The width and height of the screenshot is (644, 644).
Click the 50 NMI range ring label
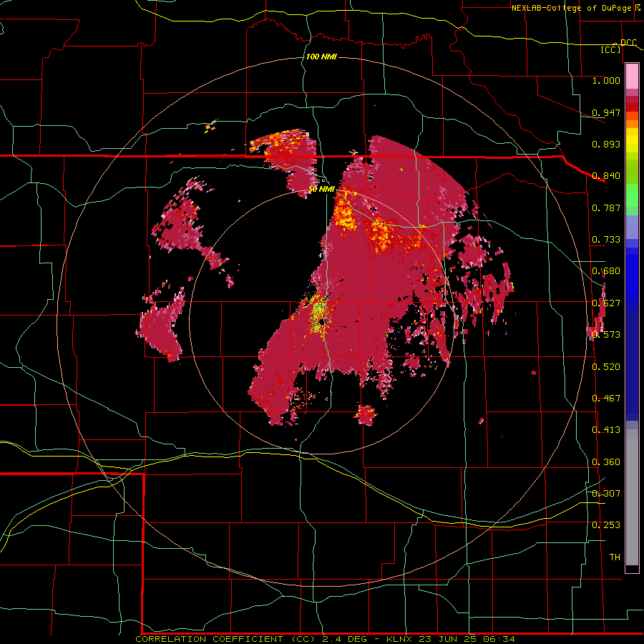coord(321,190)
